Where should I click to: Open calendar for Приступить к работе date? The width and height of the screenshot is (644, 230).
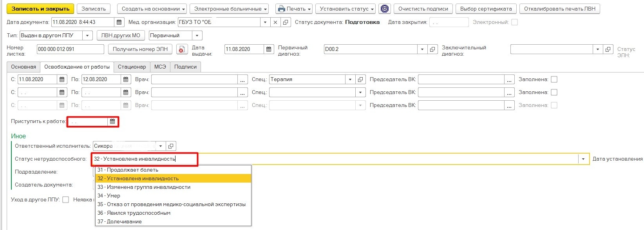112,122
